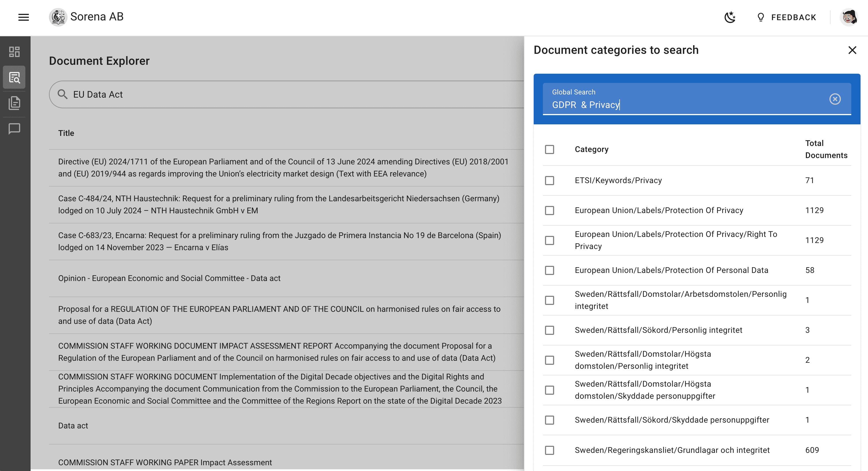Click the 58 document count

click(x=810, y=270)
